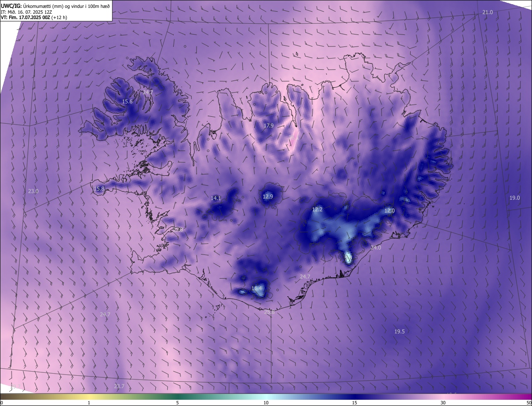Click the 25.8 value label

pyautogui.click(x=269, y=312)
